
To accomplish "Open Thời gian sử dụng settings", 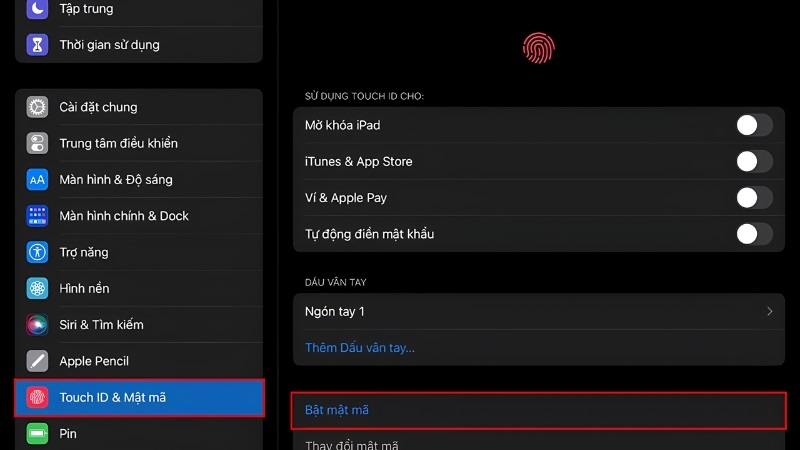I will coord(139,45).
